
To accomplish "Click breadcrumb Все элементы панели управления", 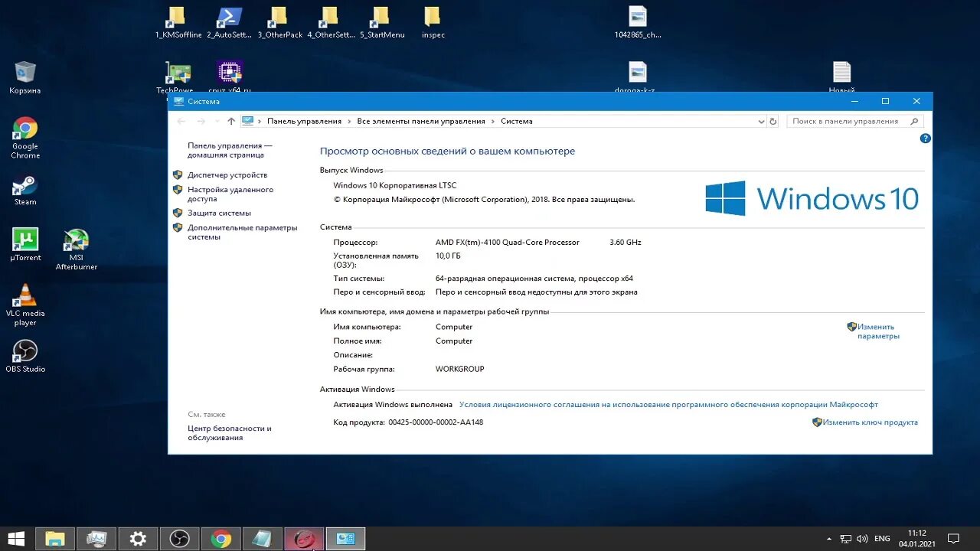I will (x=421, y=121).
